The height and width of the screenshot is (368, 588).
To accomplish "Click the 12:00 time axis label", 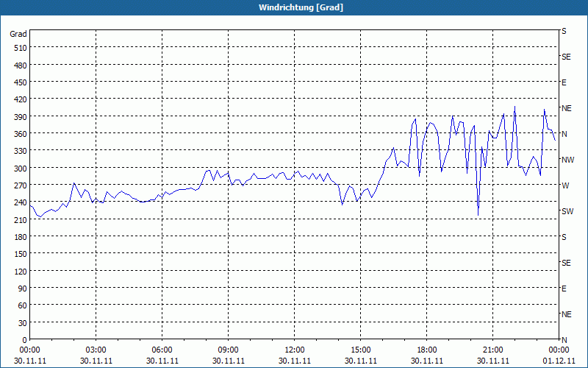I will pyautogui.click(x=295, y=350).
